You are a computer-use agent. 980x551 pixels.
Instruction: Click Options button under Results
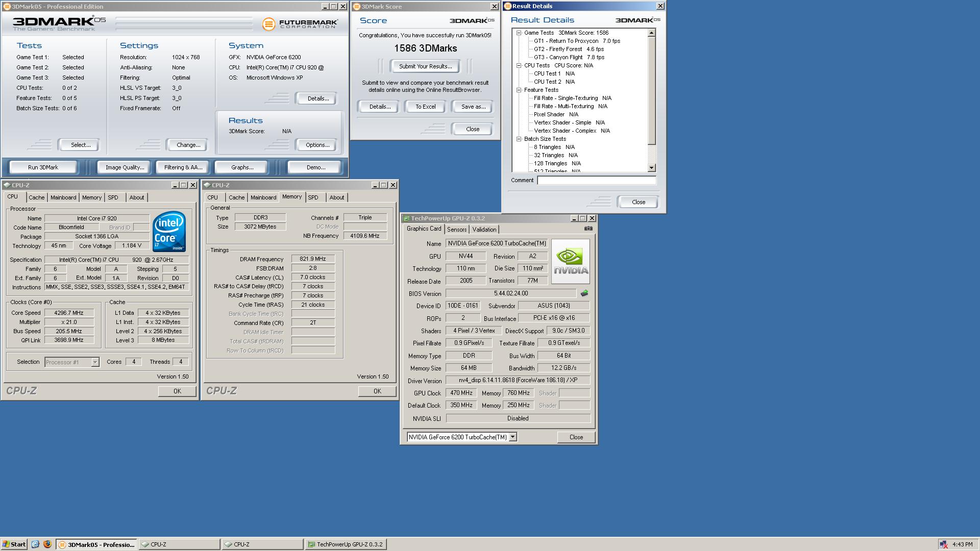[317, 145]
